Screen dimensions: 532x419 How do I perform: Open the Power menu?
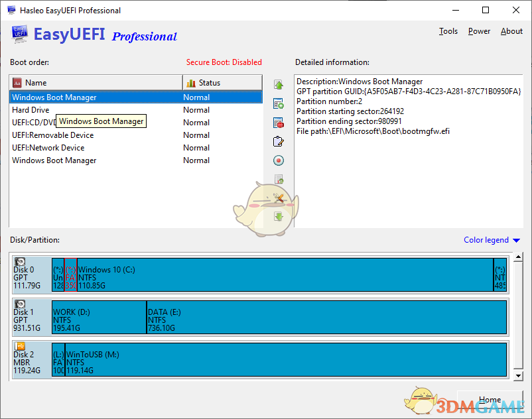pos(479,30)
